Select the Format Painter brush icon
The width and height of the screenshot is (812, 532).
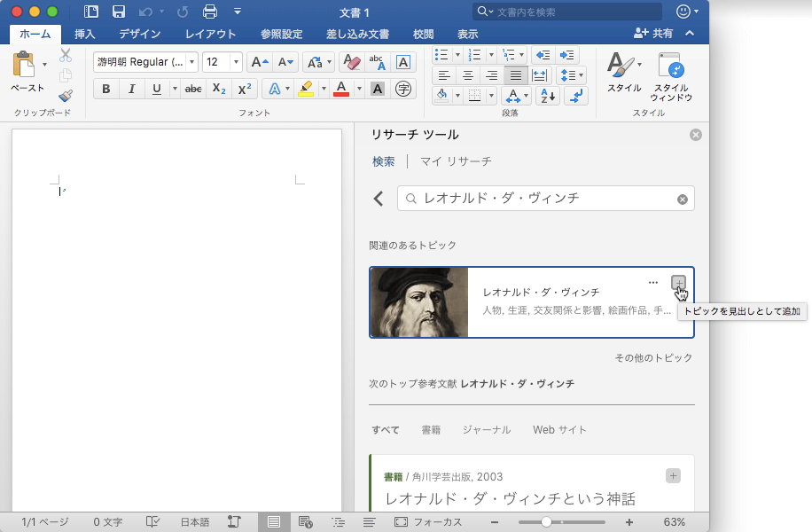(66, 96)
